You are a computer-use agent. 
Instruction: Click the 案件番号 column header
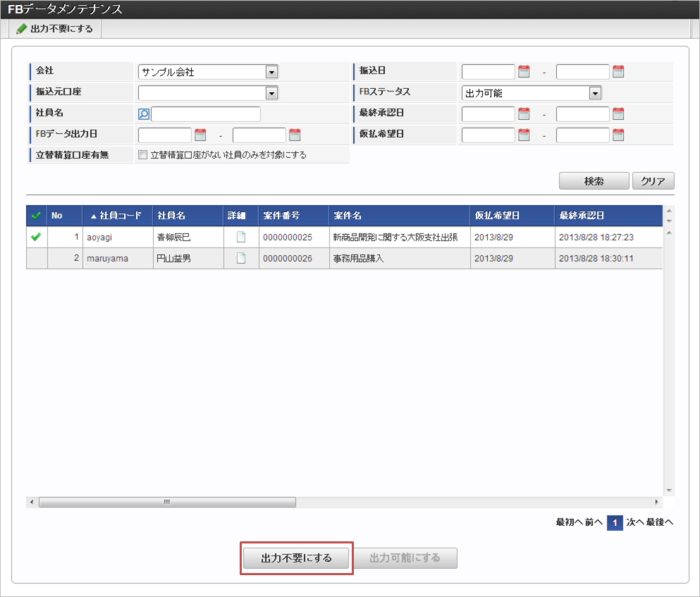[x=294, y=216]
